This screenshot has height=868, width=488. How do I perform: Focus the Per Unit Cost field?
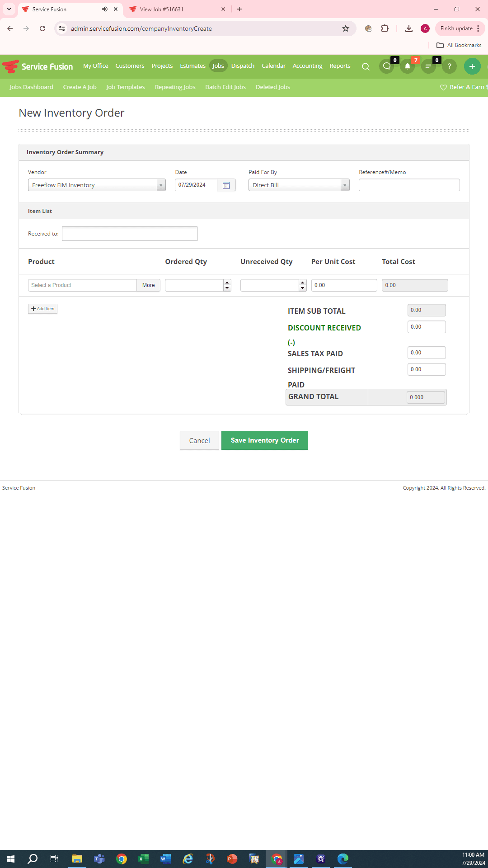[344, 285]
